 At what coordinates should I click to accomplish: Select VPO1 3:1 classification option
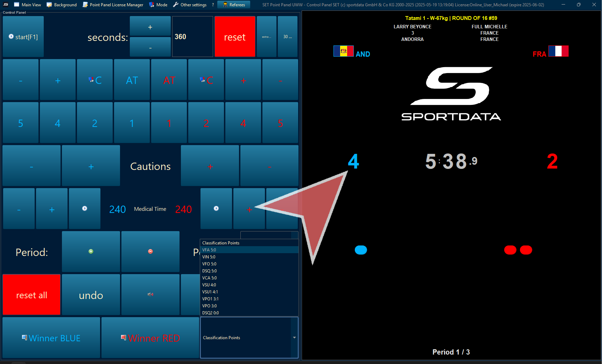[x=249, y=299]
